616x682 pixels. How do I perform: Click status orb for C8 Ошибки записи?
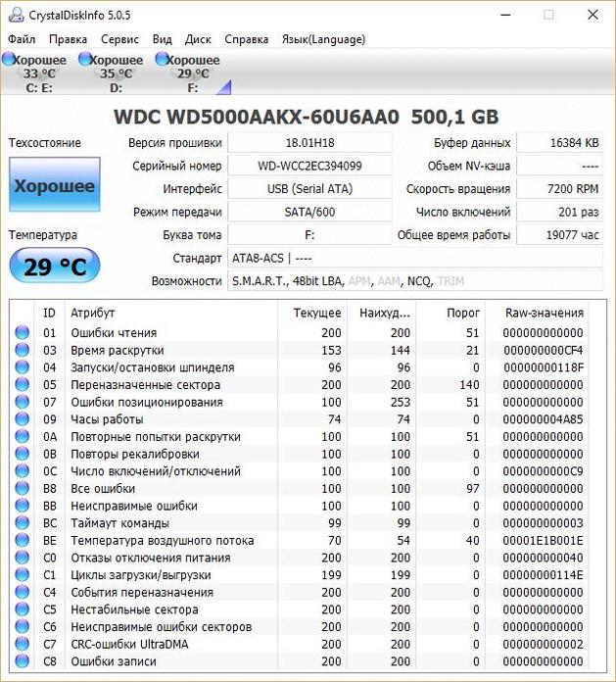(x=23, y=661)
